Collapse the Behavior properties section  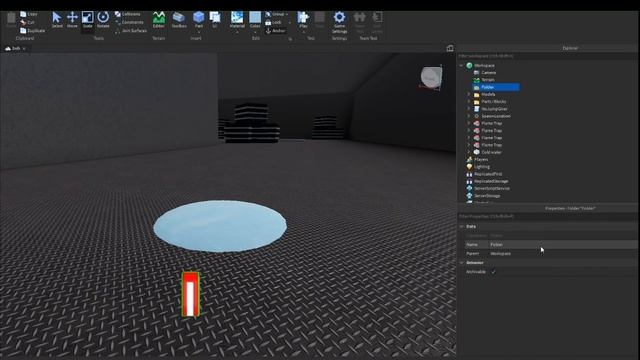462,262
